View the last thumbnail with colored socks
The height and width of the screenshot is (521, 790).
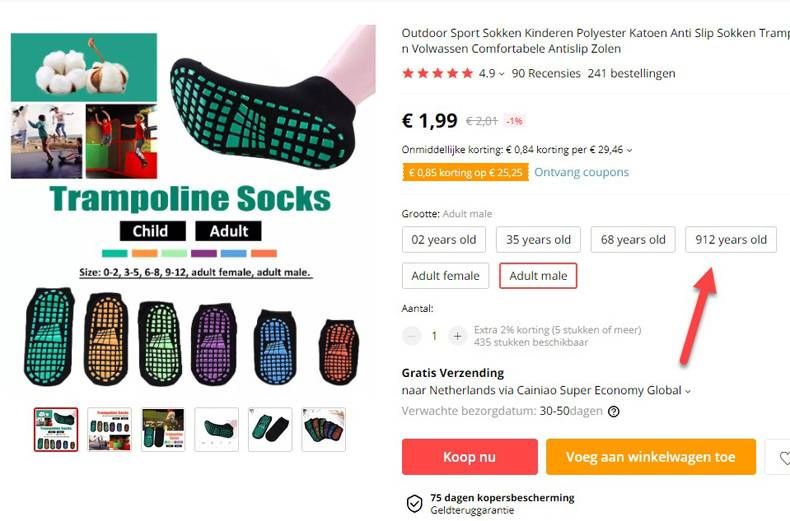pos(323,429)
